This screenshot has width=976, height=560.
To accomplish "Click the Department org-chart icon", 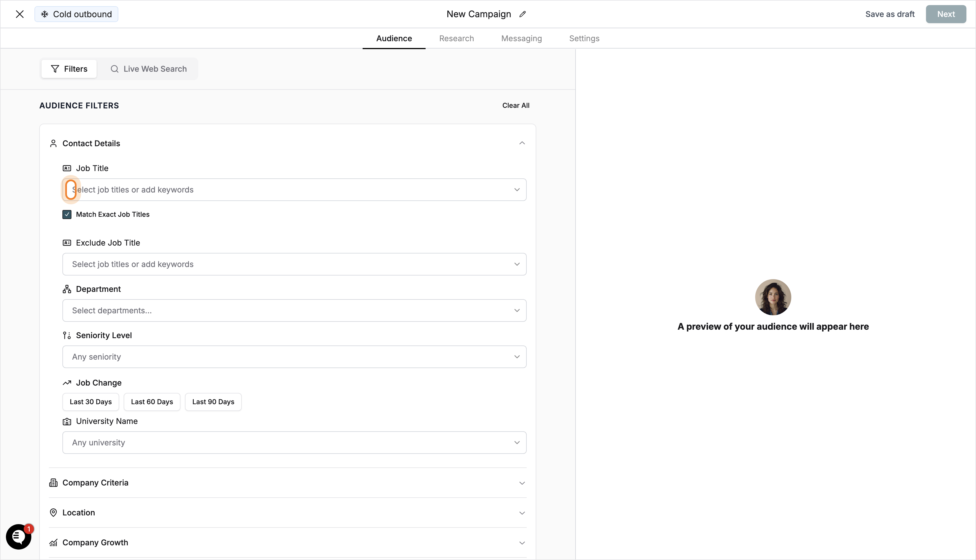I will (x=67, y=289).
